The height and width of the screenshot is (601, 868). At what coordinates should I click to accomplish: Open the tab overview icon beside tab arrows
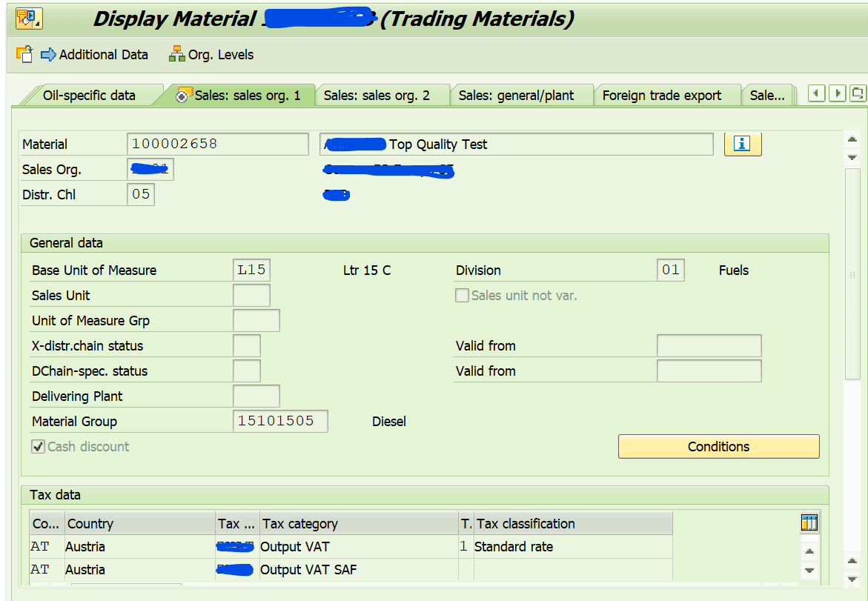click(x=858, y=93)
